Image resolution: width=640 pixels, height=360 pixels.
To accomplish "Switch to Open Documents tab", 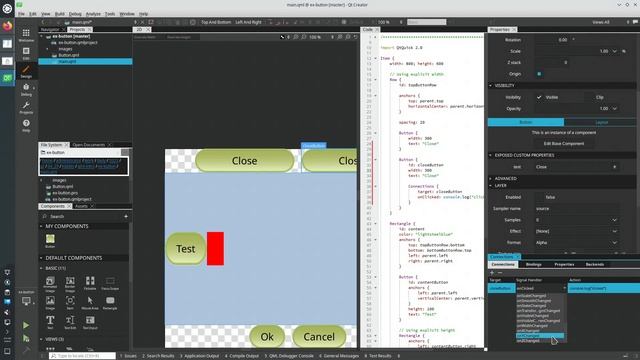I will 89,145.
